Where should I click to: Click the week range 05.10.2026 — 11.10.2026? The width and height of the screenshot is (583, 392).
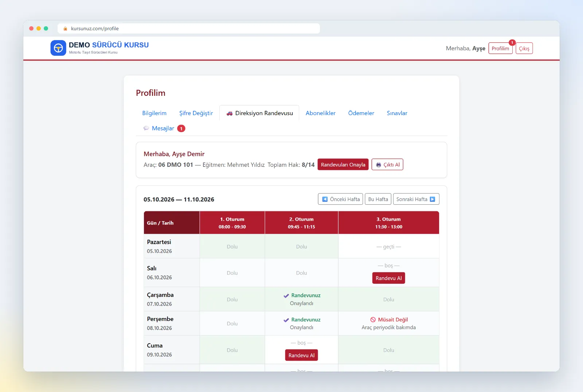[x=179, y=199]
